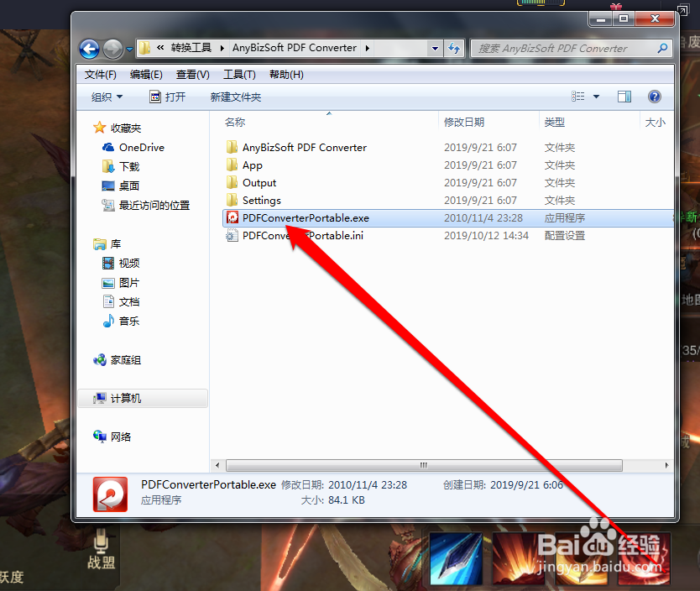Click the PDFConverterPortable.exe red app icon
Image resolution: width=700 pixels, height=591 pixels.
pos(232,217)
